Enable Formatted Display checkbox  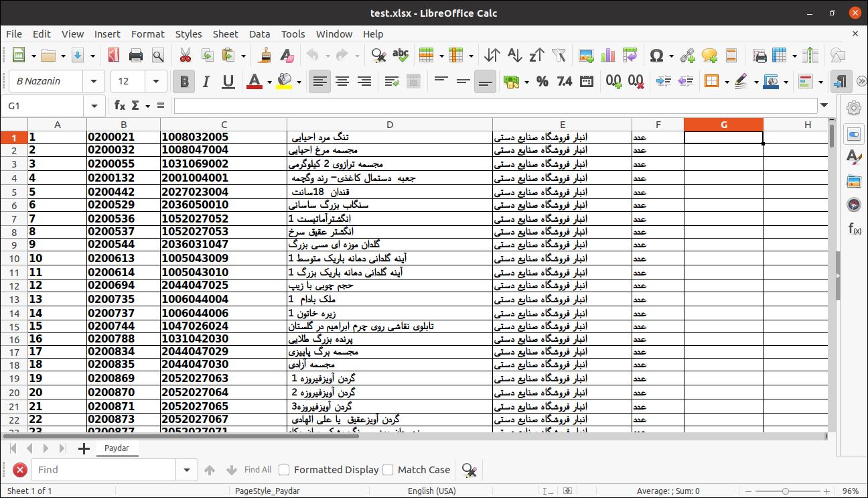pyautogui.click(x=284, y=470)
